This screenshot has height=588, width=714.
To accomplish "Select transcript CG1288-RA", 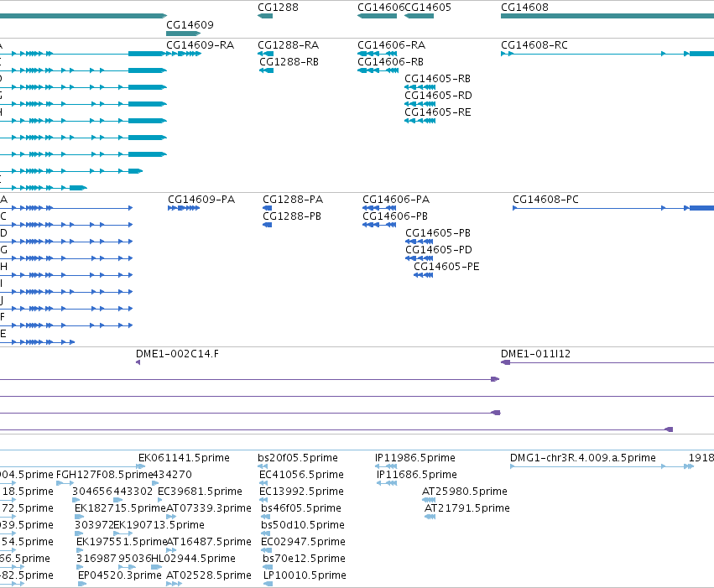I will pyautogui.click(x=289, y=45).
